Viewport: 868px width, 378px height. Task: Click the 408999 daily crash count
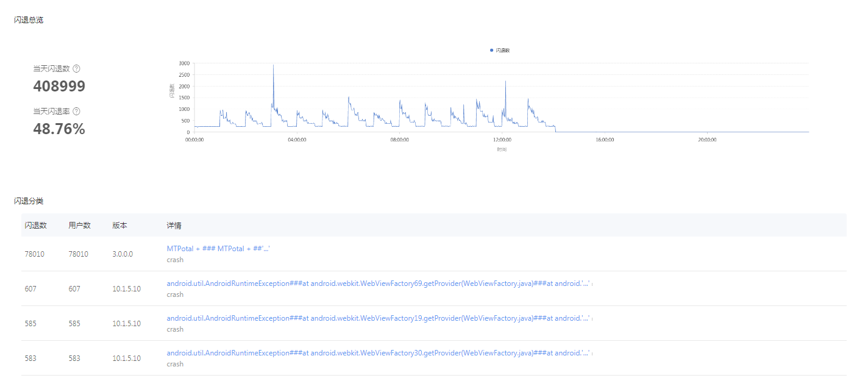(59, 87)
